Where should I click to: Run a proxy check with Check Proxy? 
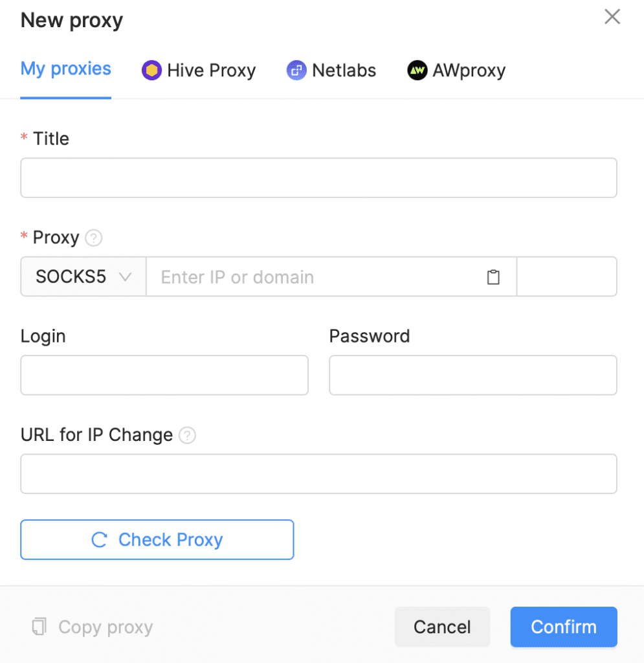point(157,539)
